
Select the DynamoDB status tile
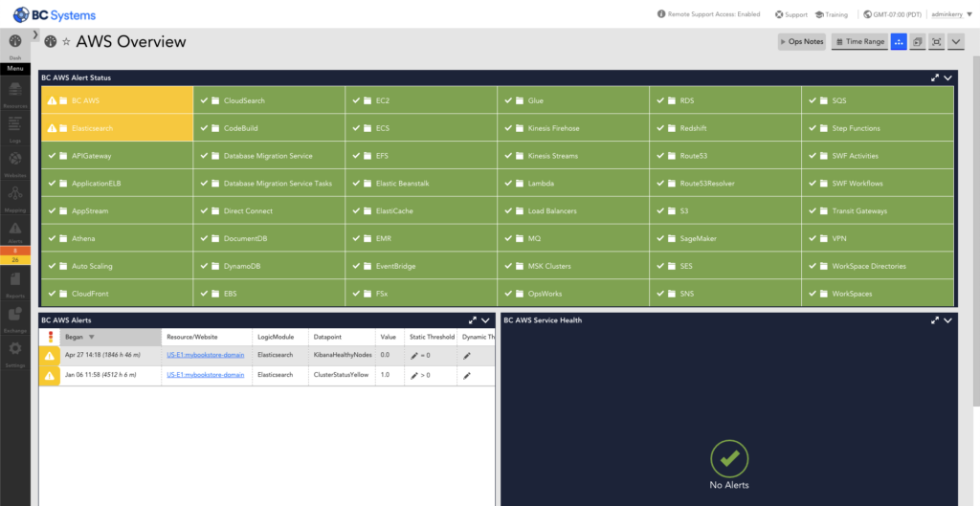[x=269, y=266]
